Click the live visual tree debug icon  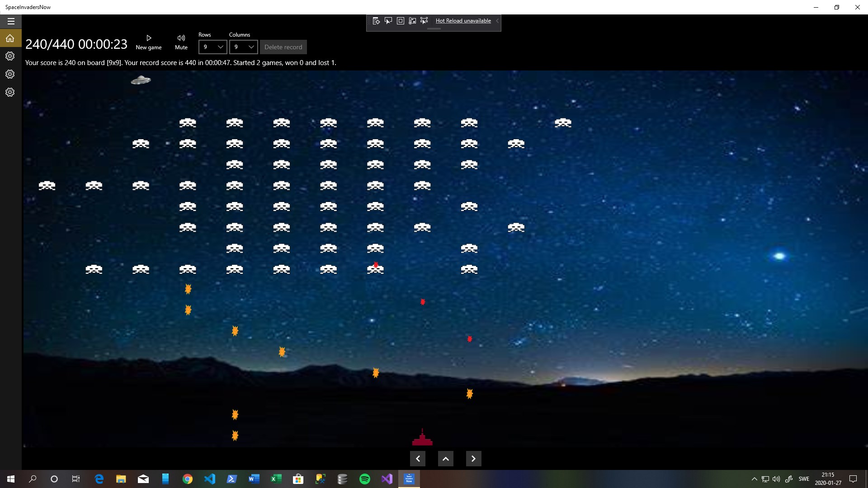pyautogui.click(x=376, y=21)
